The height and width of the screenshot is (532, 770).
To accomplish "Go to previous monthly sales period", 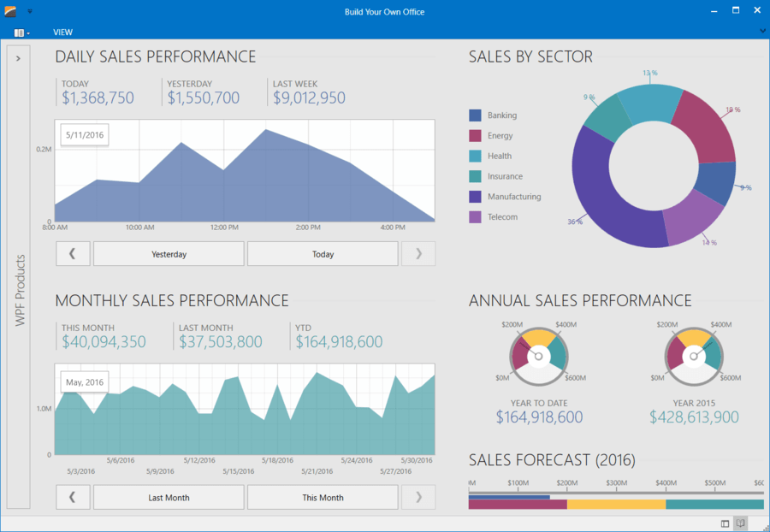I will pos(73,497).
